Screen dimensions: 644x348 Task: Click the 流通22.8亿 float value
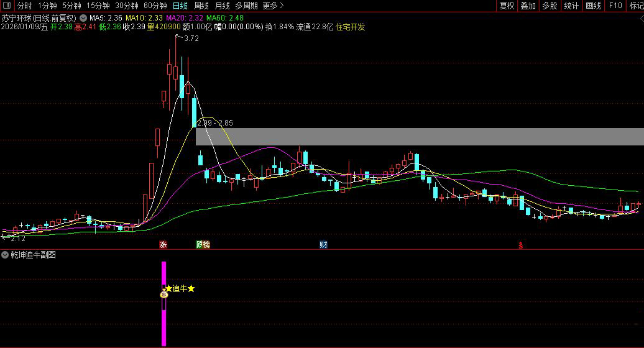pos(315,27)
